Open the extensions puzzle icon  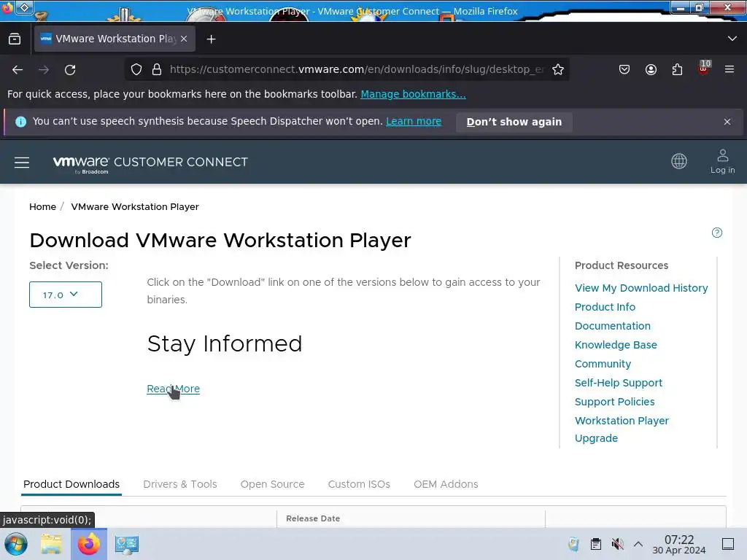pyautogui.click(x=677, y=69)
